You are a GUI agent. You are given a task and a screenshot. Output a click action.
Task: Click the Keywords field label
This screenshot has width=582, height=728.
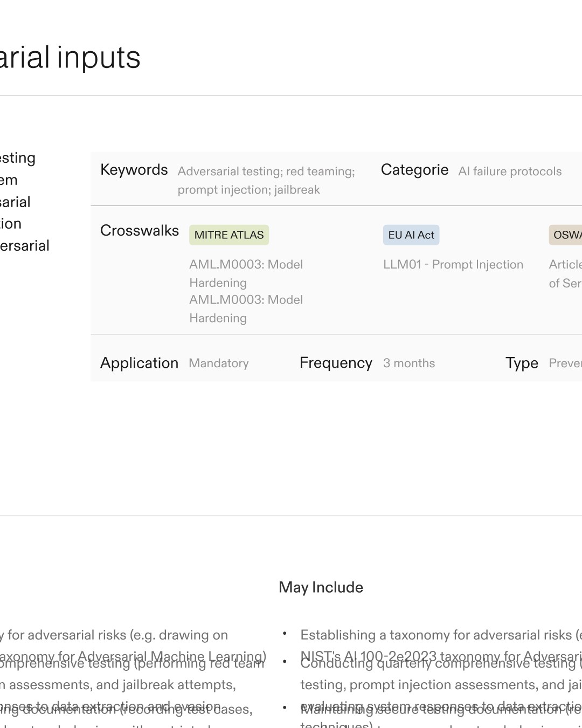point(134,170)
